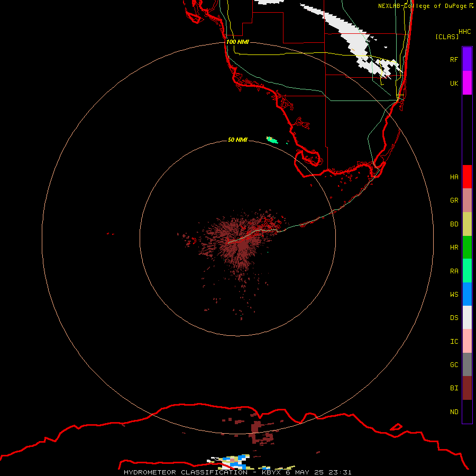Click the GR legend label

[454, 200]
